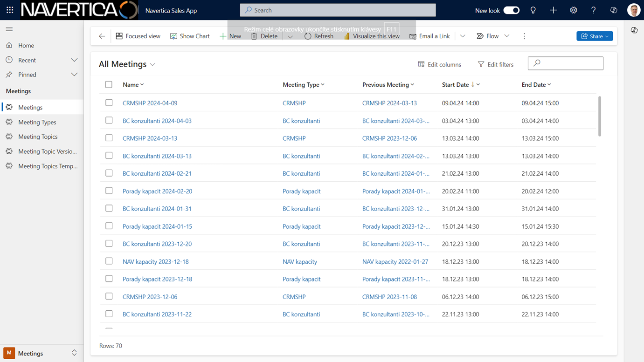Image resolution: width=644 pixels, height=362 pixels.
Task: Open Focused view
Action: click(138, 36)
